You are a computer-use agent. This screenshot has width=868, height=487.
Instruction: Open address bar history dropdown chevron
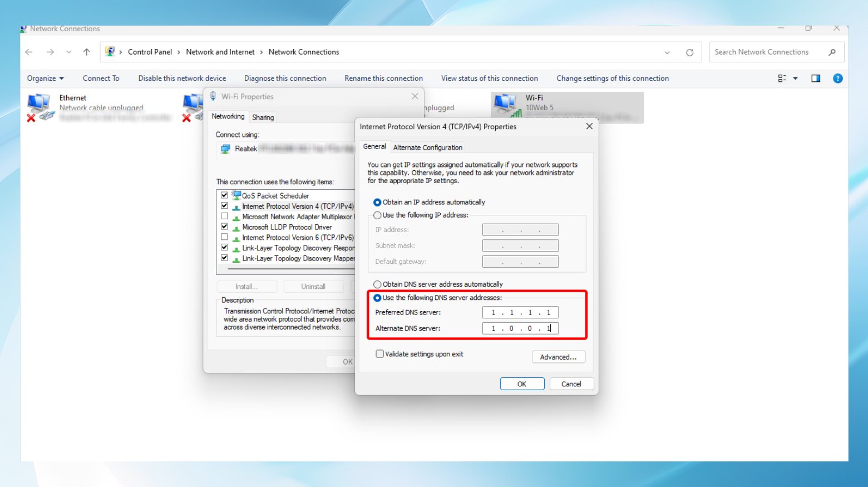(x=667, y=52)
